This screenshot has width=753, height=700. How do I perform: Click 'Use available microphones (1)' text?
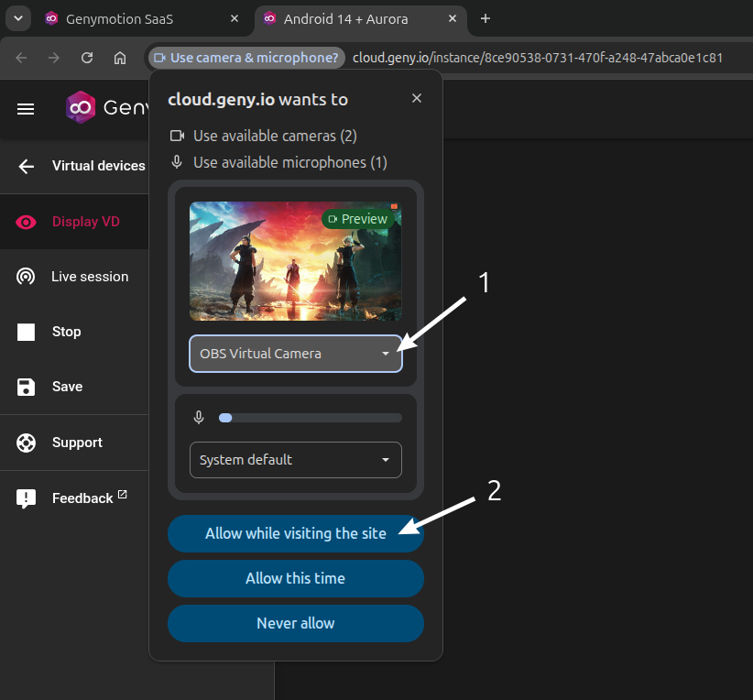[290, 163]
